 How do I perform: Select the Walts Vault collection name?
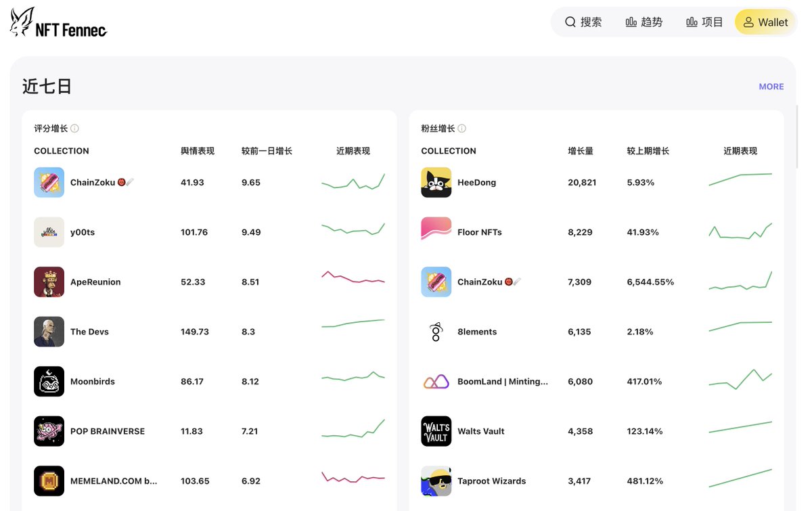(x=481, y=431)
